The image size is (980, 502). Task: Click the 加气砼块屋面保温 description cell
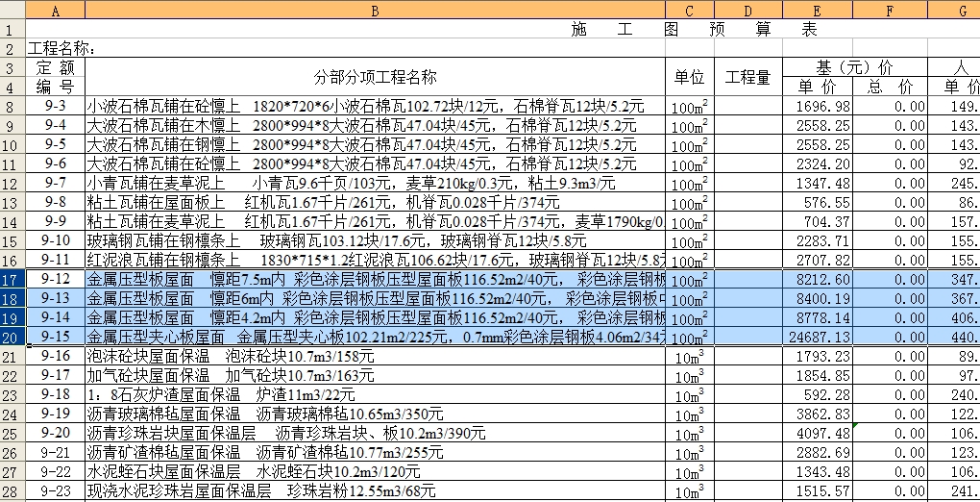click(x=375, y=376)
